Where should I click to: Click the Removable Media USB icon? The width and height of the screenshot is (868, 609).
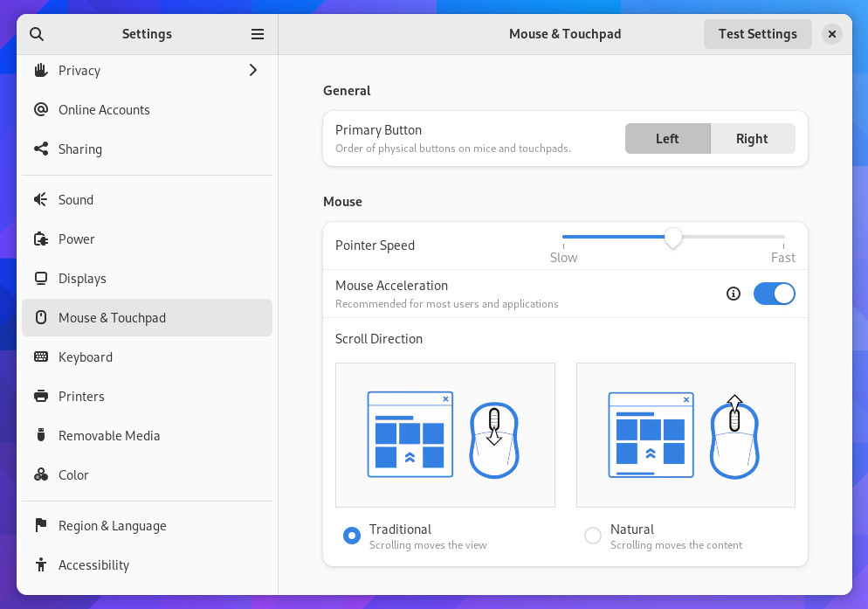point(41,435)
